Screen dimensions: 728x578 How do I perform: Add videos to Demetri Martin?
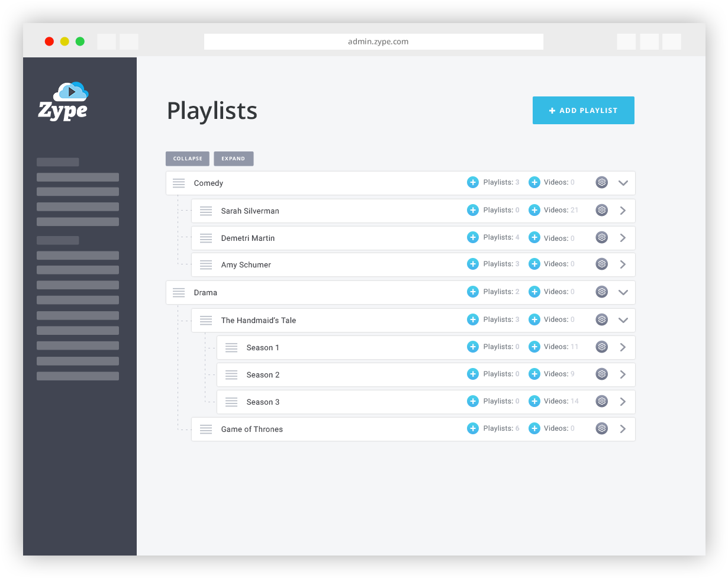coord(534,237)
